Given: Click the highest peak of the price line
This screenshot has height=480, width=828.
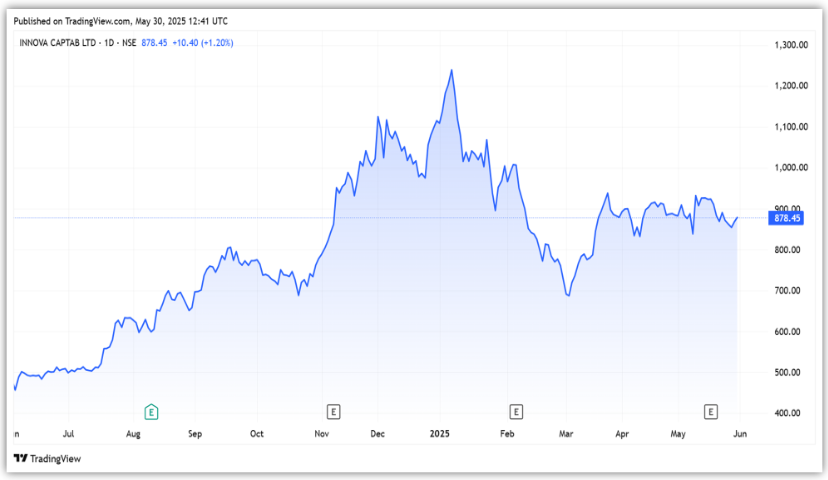Looking at the screenshot, I should [x=452, y=70].
